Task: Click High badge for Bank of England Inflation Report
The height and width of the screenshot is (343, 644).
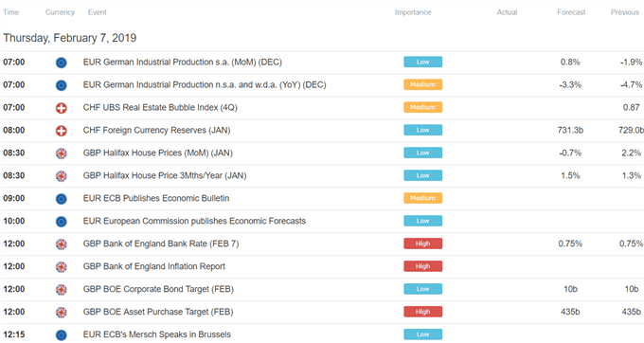Action: 423,266
